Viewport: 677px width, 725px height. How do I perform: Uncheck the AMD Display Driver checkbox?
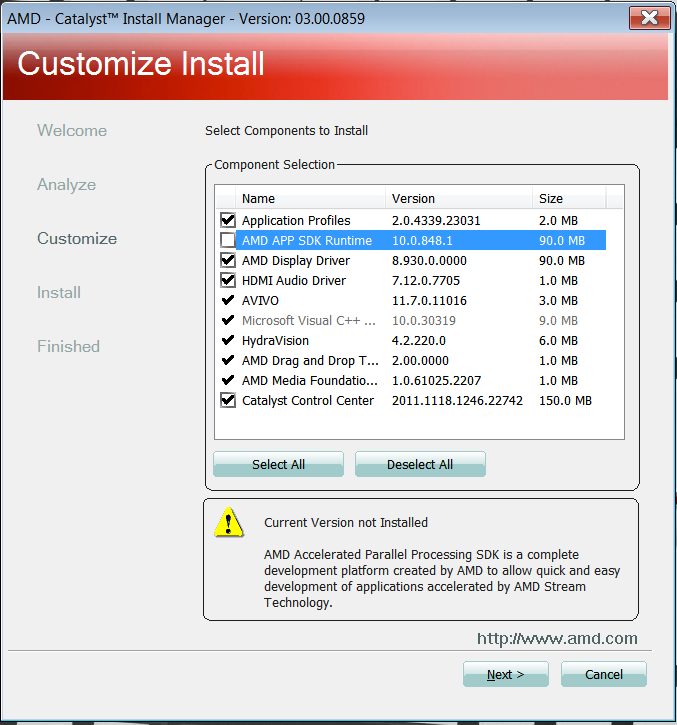coord(228,260)
